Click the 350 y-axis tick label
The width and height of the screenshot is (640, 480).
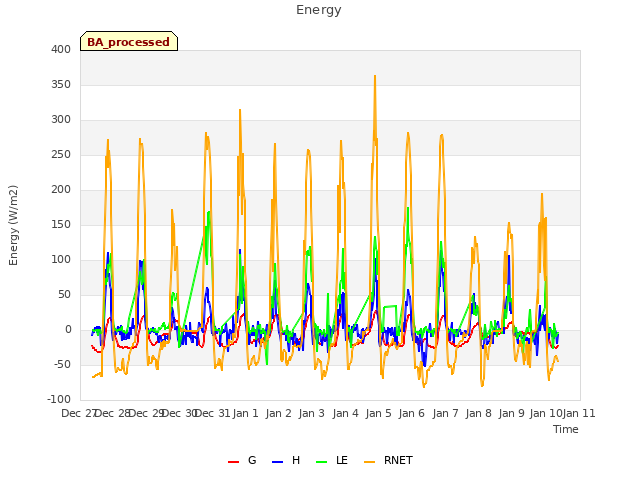click(61, 84)
